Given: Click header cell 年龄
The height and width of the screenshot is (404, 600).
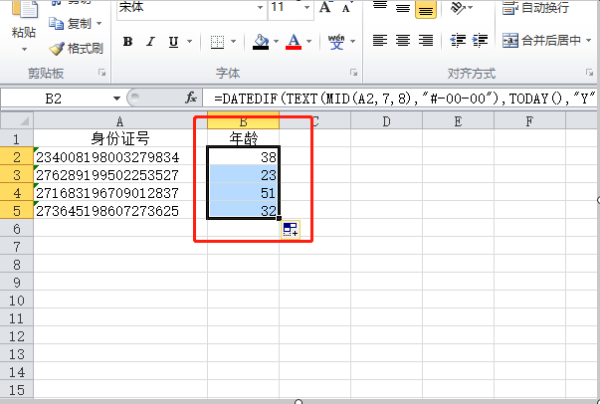Looking at the screenshot, I should (243, 138).
